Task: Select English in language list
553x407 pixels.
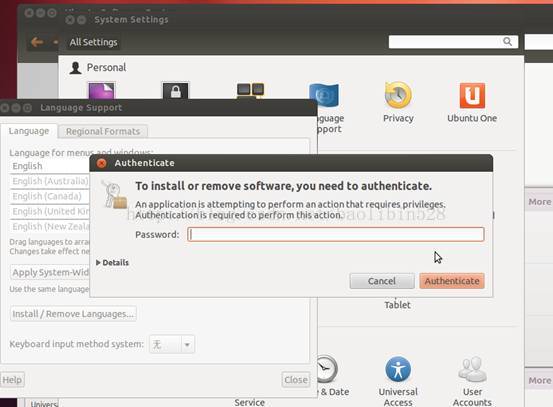Action: [49, 166]
